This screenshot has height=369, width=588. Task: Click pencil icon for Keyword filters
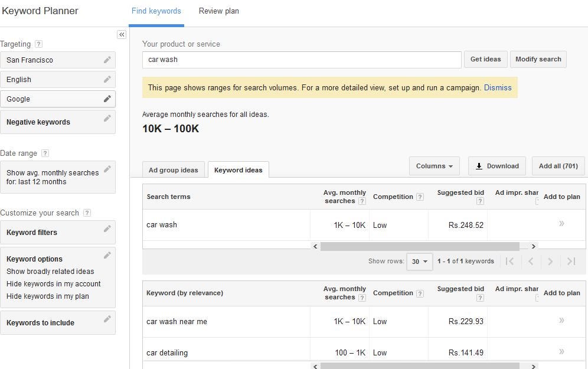pos(107,228)
